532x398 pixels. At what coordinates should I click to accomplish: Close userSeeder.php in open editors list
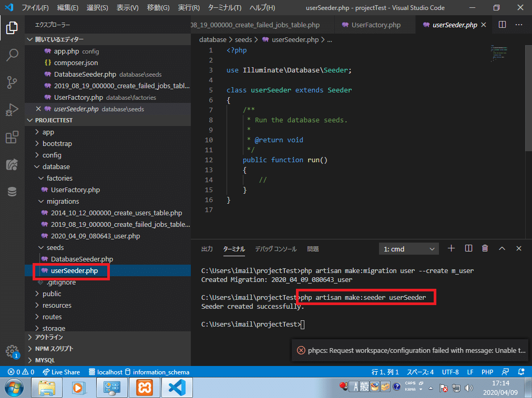pyautogui.click(x=38, y=109)
